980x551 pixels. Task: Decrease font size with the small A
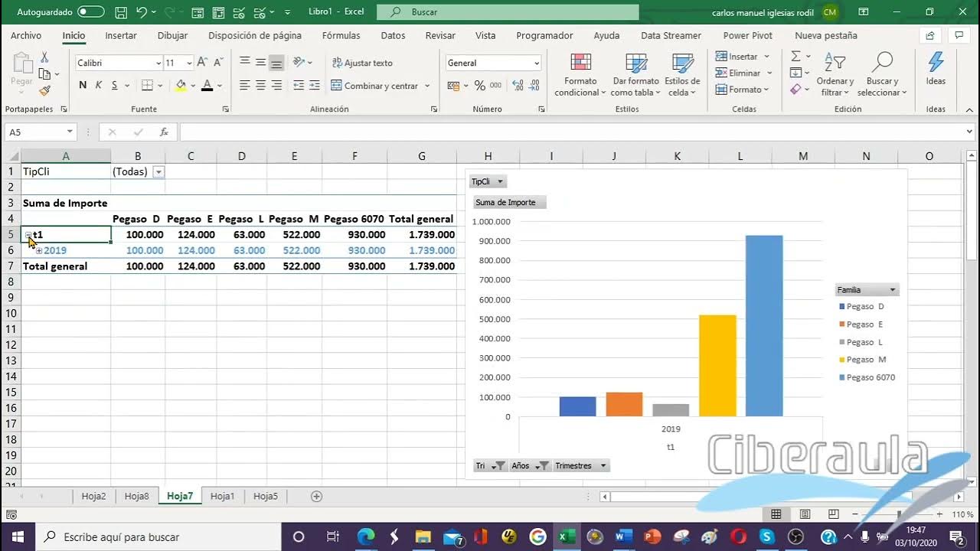tap(217, 63)
